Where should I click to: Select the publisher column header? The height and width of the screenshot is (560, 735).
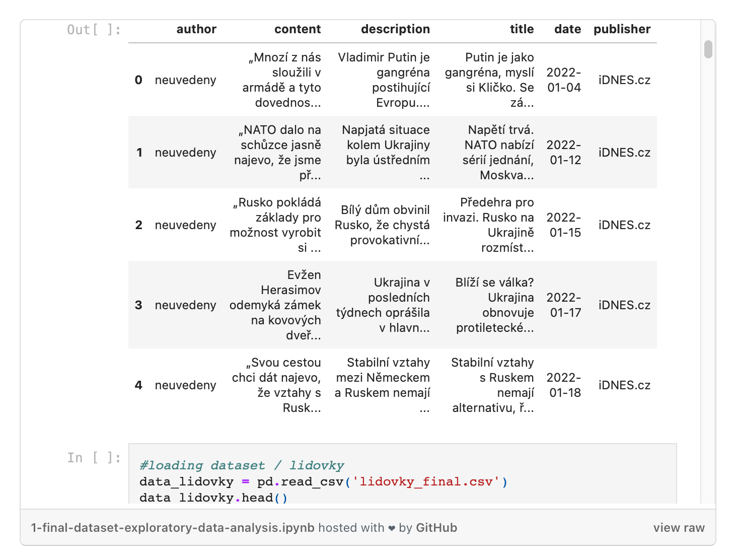pos(622,29)
